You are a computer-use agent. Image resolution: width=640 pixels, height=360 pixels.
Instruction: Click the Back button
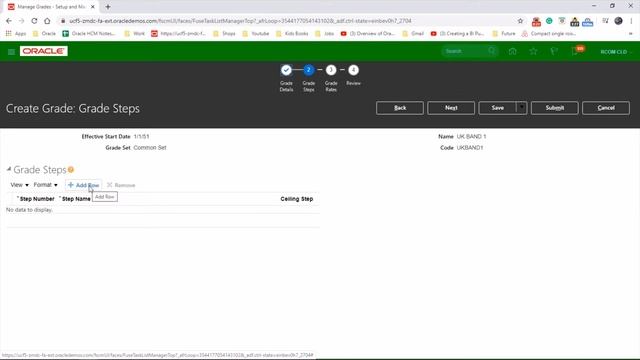tap(400, 108)
